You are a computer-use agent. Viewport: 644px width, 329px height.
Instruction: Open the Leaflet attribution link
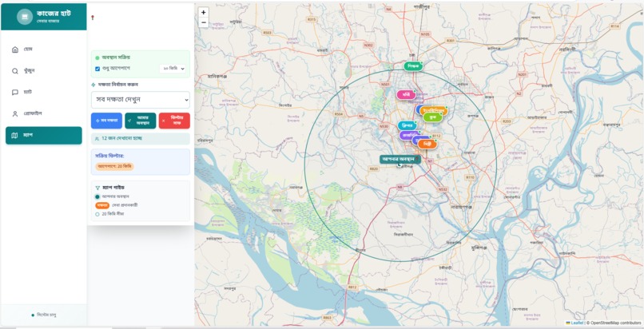point(574,323)
